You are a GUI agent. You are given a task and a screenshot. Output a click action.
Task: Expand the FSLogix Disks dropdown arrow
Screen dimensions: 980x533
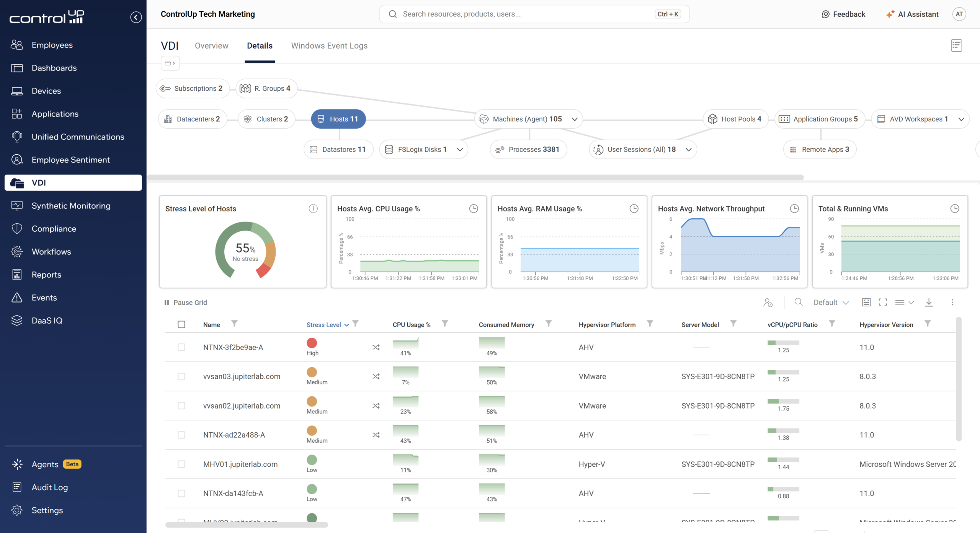click(x=460, y=150)
